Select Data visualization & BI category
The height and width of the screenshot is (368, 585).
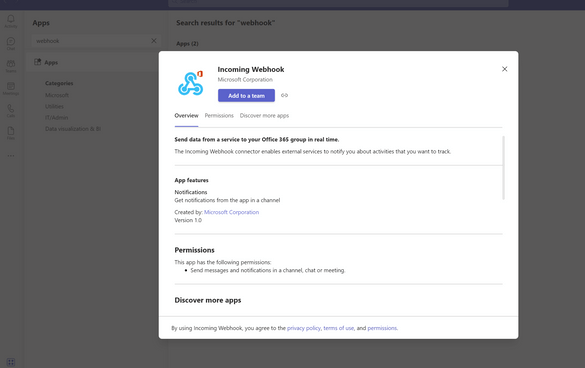tap(73, 129)
